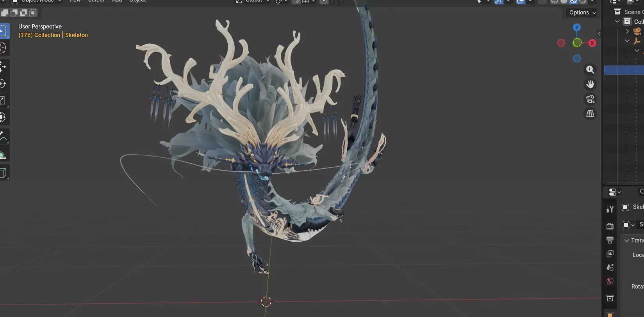The height and width of the screenshot is (317, 644).
Task: Click the 'Rota' label in Transform
Action: [x=637, y=287]
